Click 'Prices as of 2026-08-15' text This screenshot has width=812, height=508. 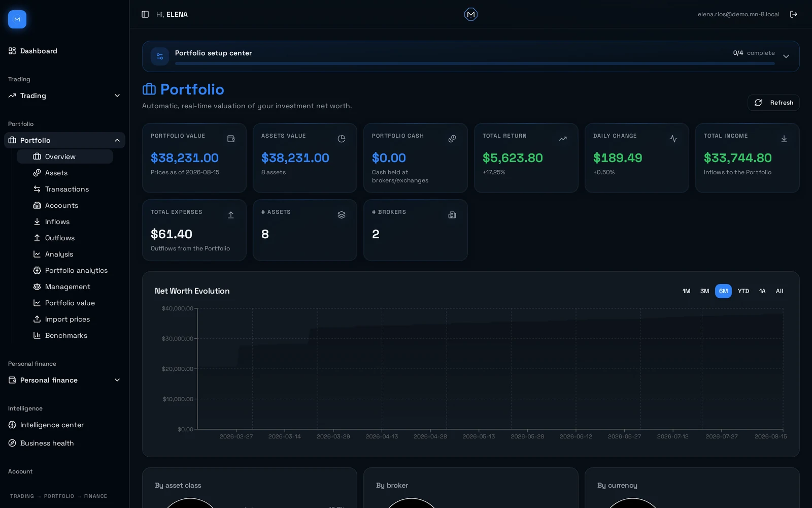pyautogui.click(x=185, y=172)
